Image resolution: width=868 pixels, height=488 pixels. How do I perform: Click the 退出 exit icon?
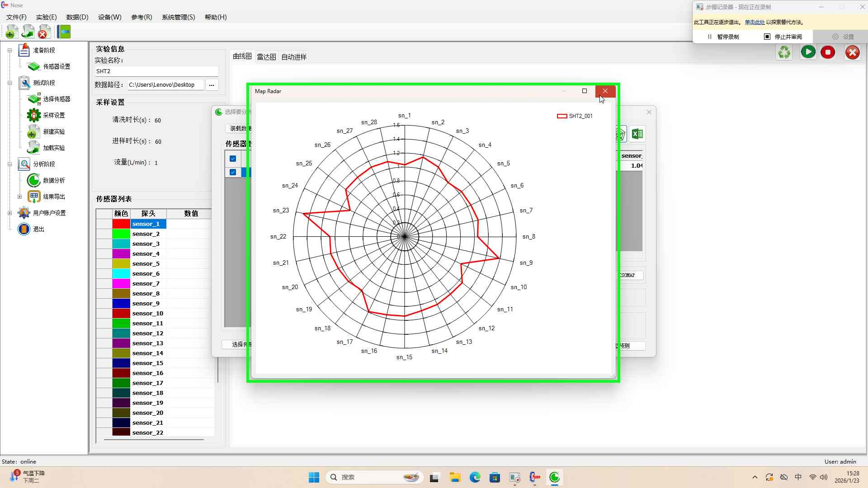pyautogui.click(x=24, y=229)
